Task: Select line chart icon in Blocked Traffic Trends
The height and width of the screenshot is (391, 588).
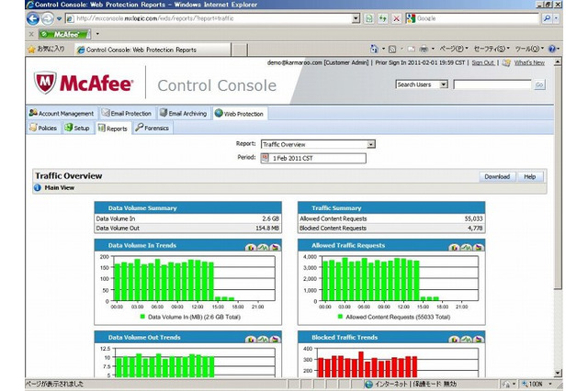Action: (x=466, y=339)
